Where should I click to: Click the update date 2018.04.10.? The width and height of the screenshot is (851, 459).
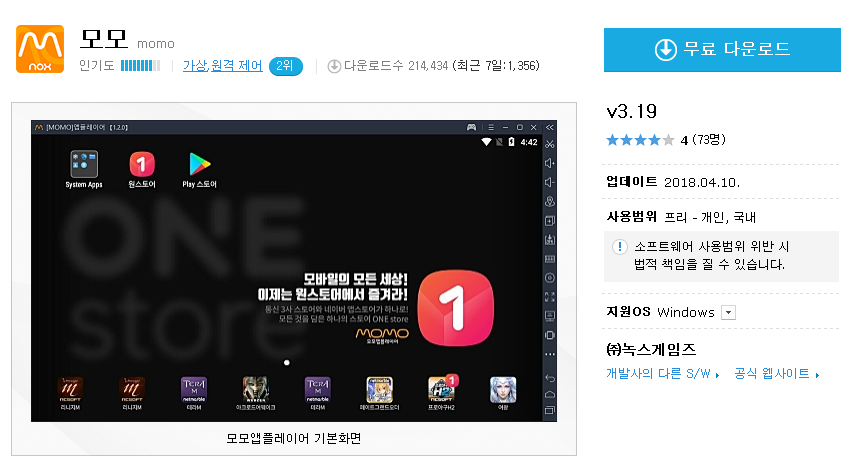click(x=702, y=183)
